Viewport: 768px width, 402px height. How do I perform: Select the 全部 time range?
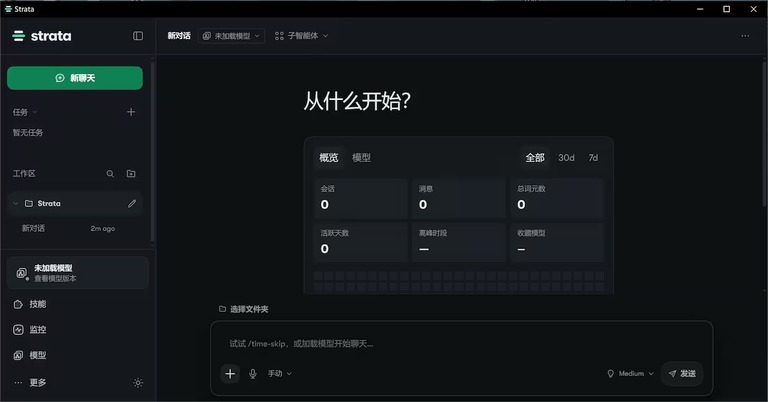tap(535, 158)
